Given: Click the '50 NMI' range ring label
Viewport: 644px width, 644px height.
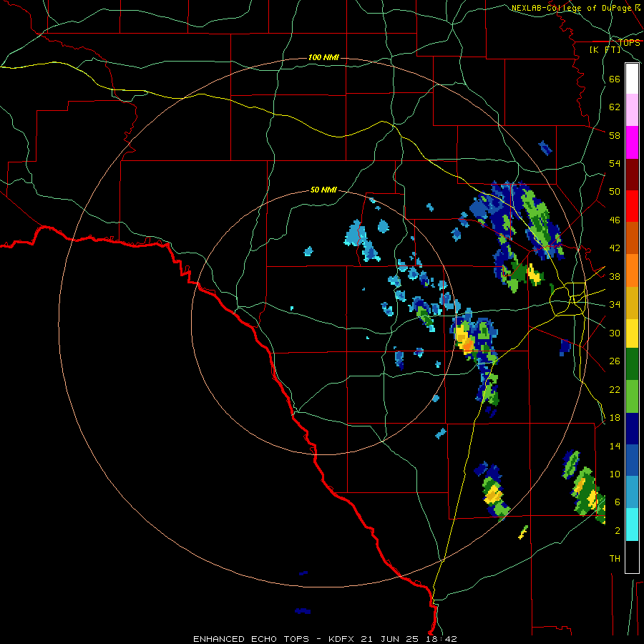Looking at the screenshot, I should point(323,190).
